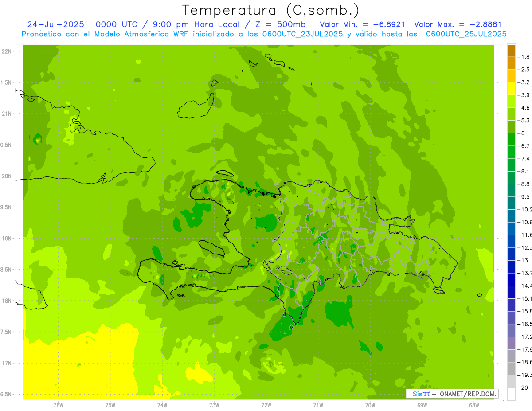Click the '18N' latitude label
This screenshot has width=532, height=411.
tap(6, 301)
